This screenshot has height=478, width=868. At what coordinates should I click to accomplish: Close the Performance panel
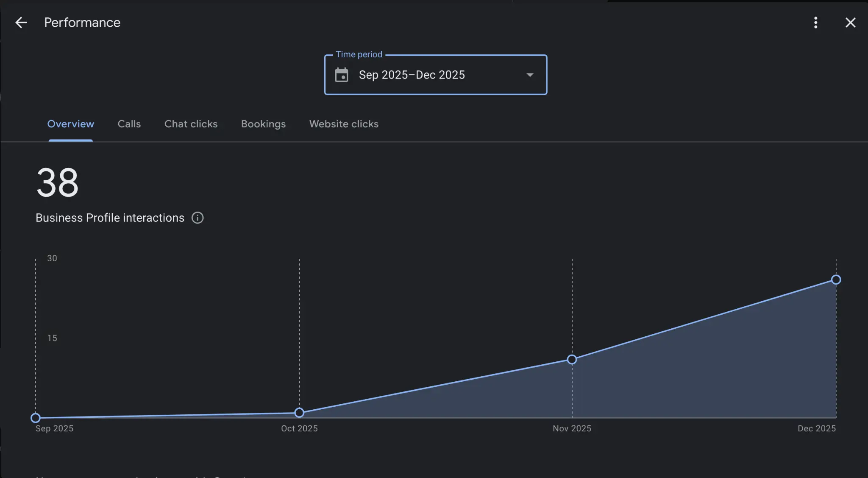(850, 22)
